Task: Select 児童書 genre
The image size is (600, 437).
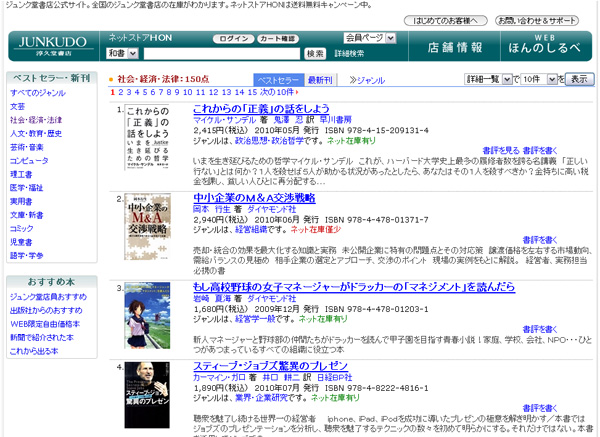Action: [21, 242]
